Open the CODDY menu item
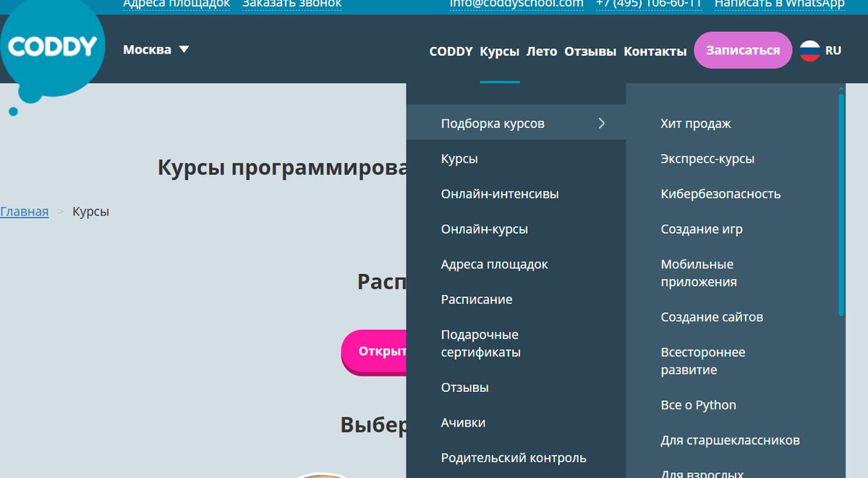The width and height of the screenshot is (868, 478). (x=451, y=51)
